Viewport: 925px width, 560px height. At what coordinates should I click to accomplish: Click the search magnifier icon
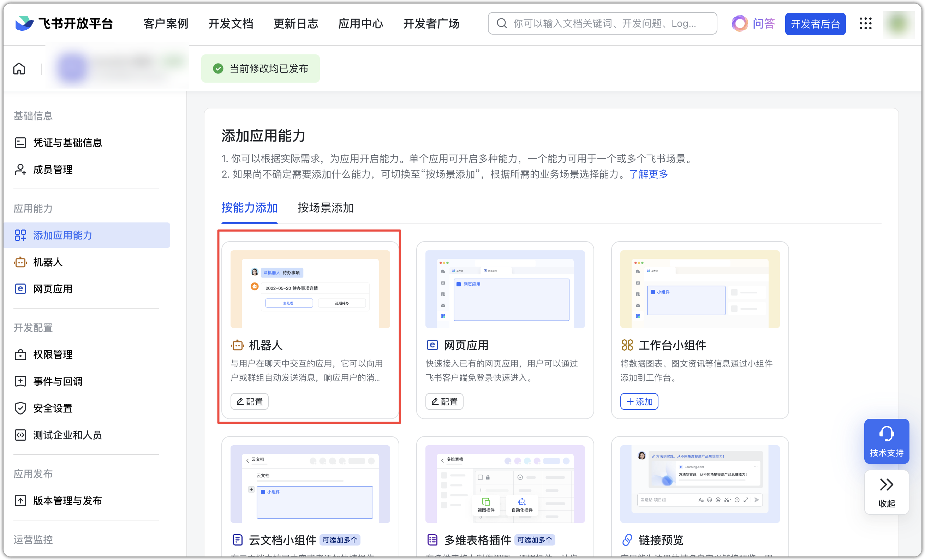point(502,23)
